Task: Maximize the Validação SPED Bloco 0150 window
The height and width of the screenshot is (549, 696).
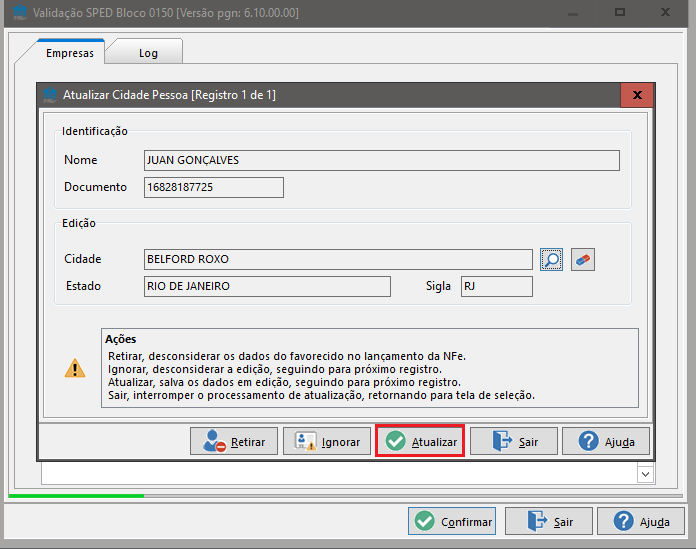Action: 620,12
